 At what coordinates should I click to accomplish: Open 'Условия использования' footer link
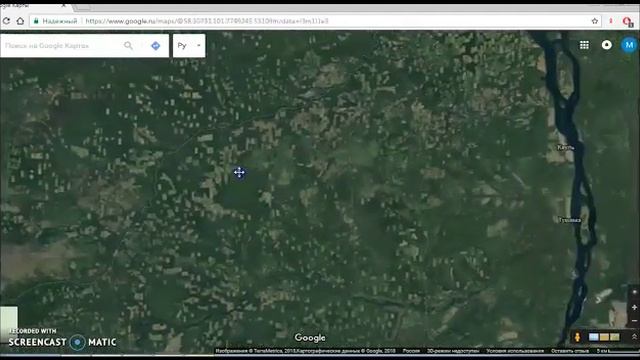pos(515,351)
